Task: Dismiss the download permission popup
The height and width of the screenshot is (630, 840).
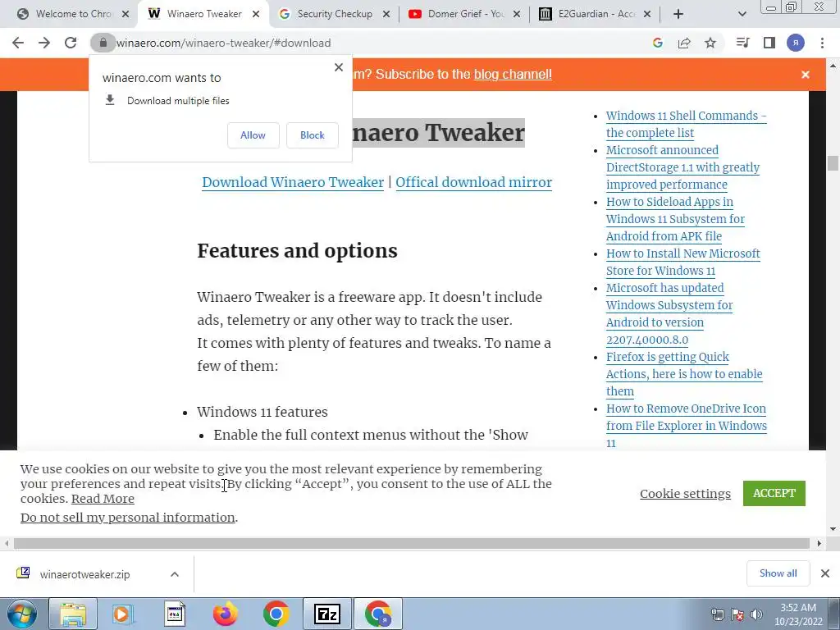Action: tap(339, 67)
